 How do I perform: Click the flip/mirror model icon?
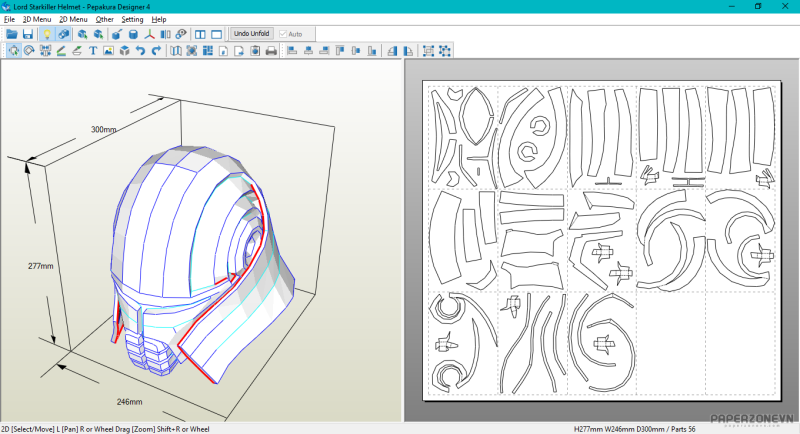pyautogui.click(x=165, y=34)
